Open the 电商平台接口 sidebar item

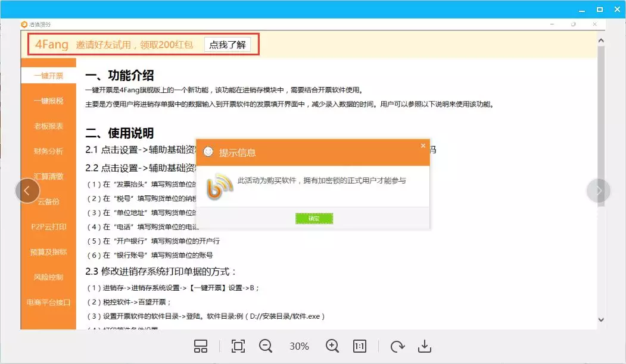48,302
